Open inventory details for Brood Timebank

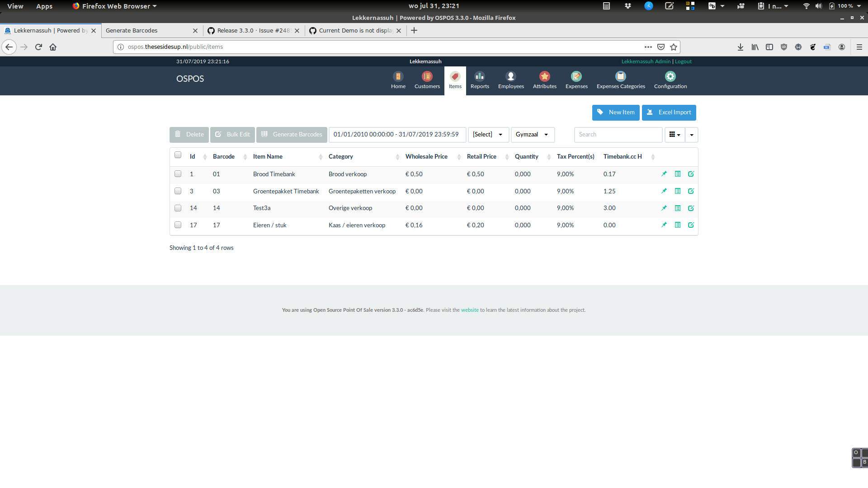(678, 174)
